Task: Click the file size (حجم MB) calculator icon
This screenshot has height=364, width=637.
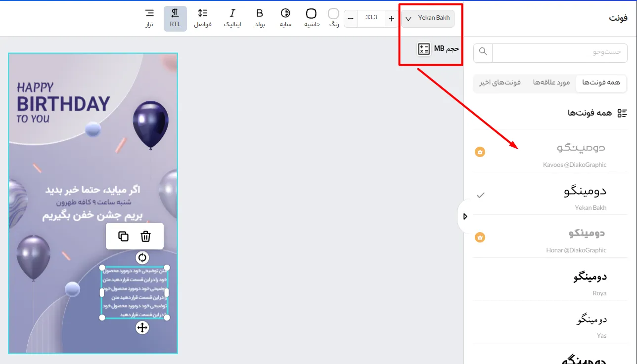Action: 424,49
